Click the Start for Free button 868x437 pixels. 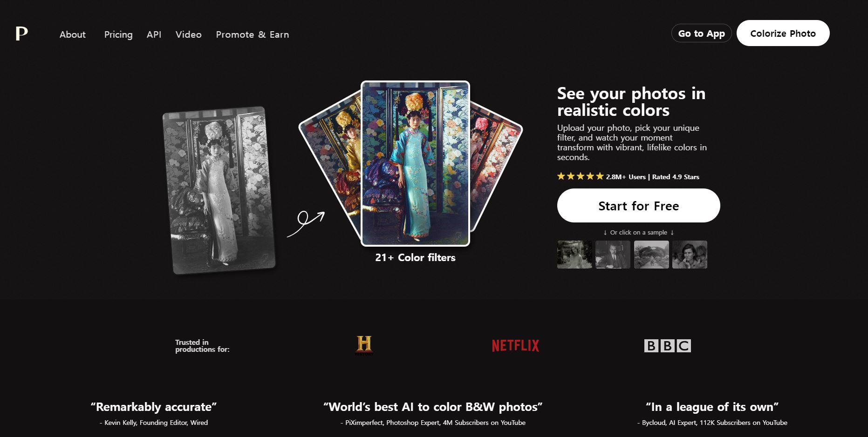tap(638, 206)
